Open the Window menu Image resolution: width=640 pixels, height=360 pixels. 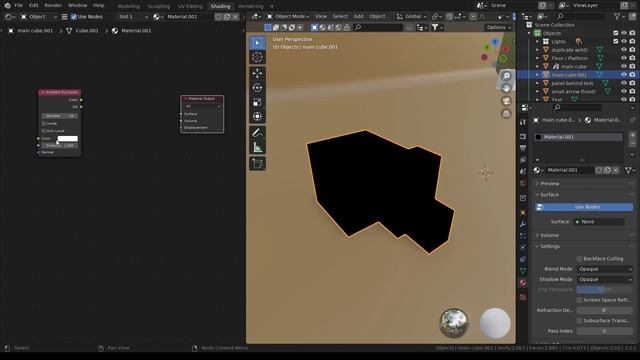click(x=78, y=5)
